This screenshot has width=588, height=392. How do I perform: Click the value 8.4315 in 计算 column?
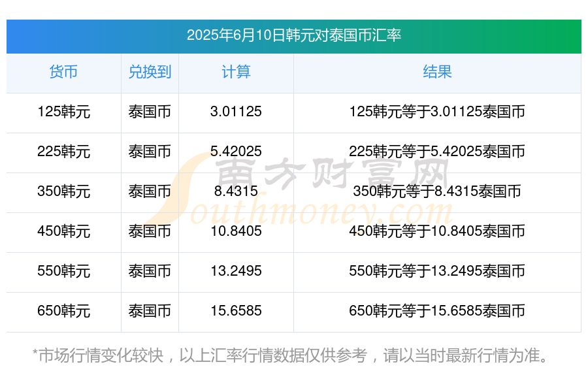[236, 191]
